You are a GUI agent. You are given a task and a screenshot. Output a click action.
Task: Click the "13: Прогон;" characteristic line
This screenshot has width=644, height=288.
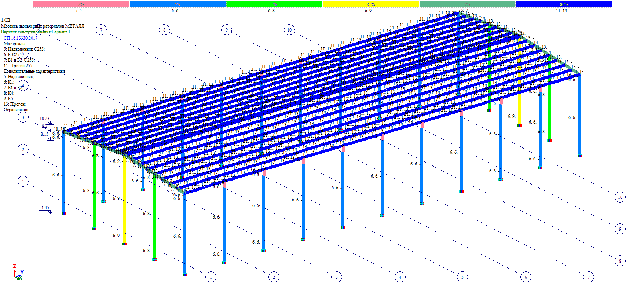click(15, 104)
